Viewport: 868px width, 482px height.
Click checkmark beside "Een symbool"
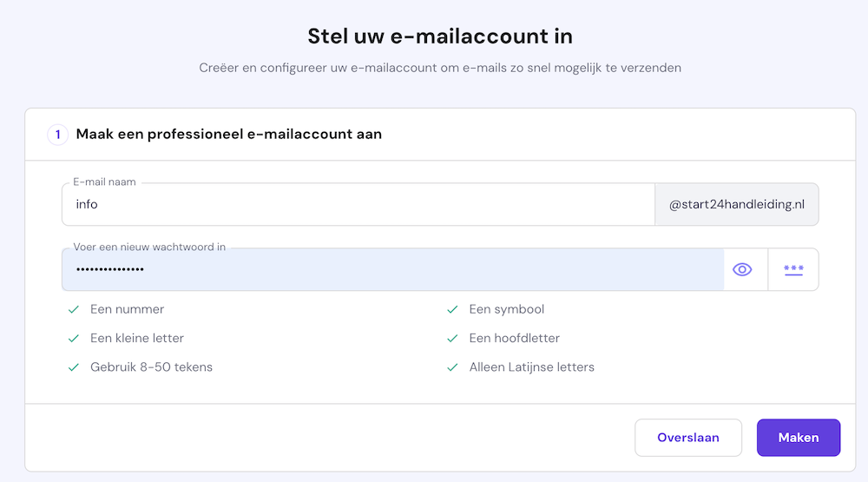pyautogui.click(x=452, y=309)
